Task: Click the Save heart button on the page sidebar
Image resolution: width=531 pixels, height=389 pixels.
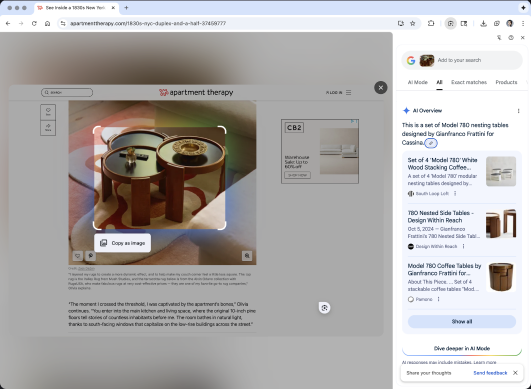Action: click(x=48, y=112)
